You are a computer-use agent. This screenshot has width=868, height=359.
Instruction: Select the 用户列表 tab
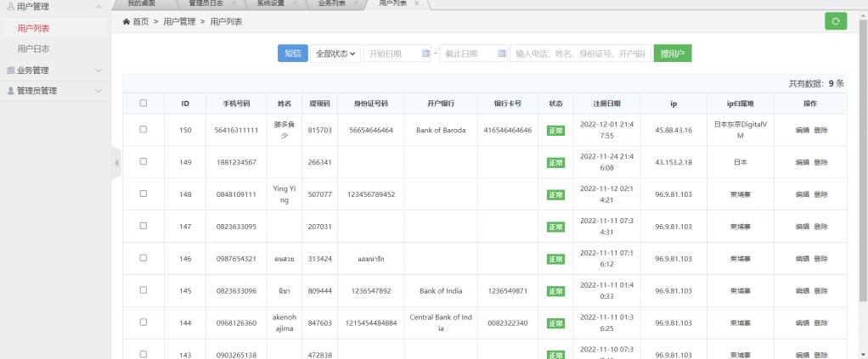(393, 3)
